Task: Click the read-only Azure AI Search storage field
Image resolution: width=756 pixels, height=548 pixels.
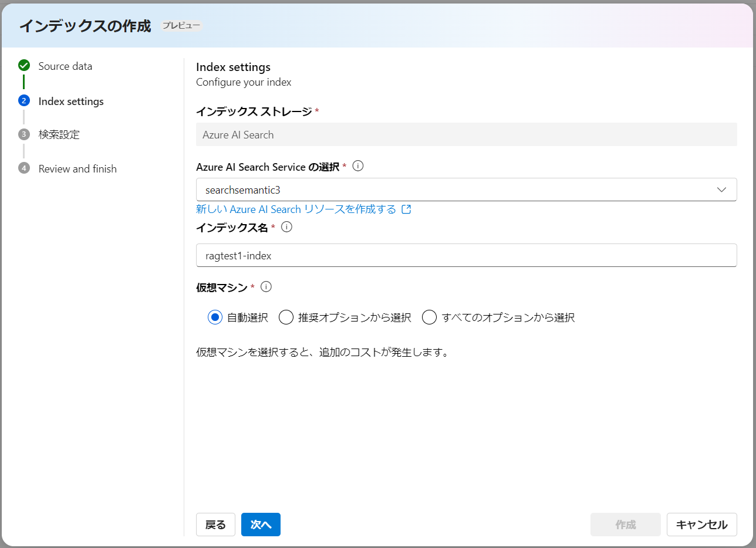Action: 466,134
